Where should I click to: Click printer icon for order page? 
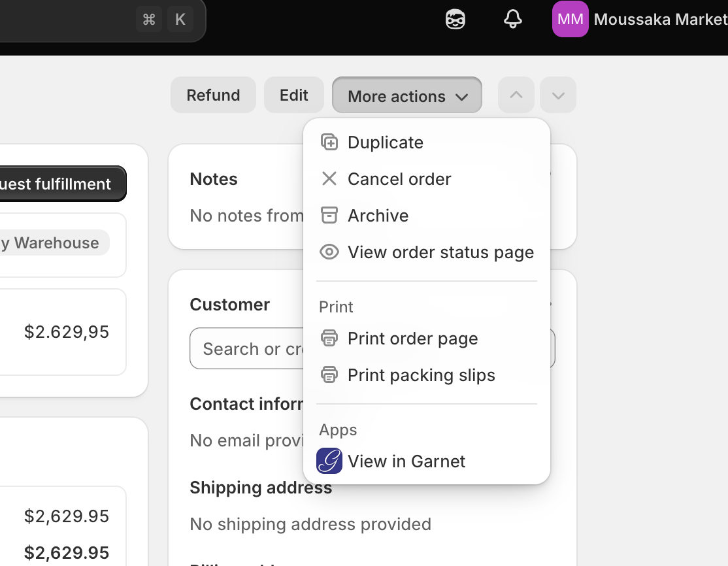[329, 338]
